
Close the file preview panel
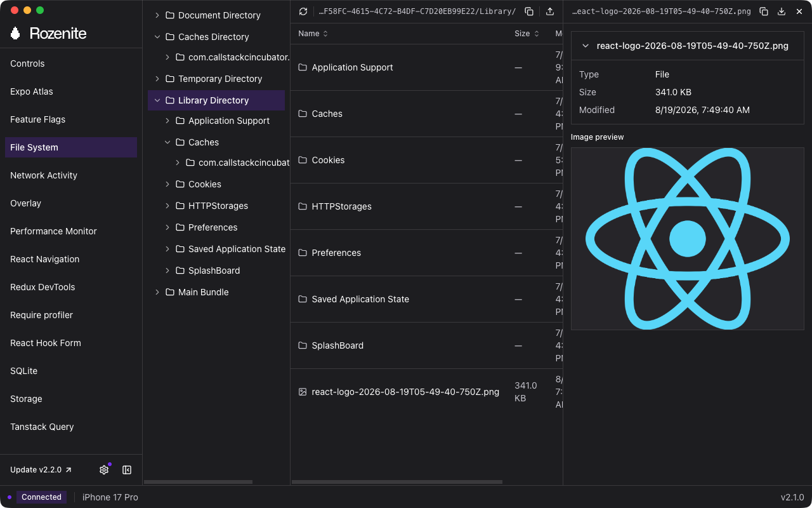pos(799,11)
